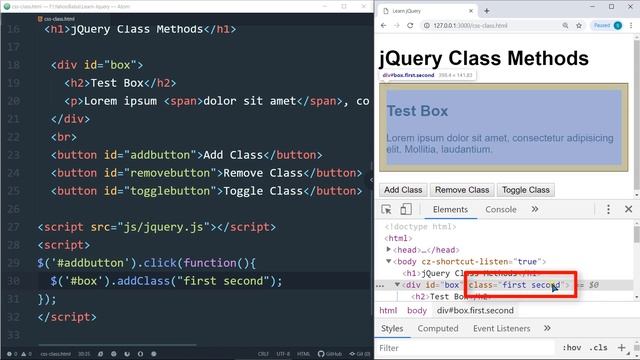Viewport: 640px width, 360px height.
Task: Click the Toggle Class button
Action: pyautogui.click(x=526, y=190)
